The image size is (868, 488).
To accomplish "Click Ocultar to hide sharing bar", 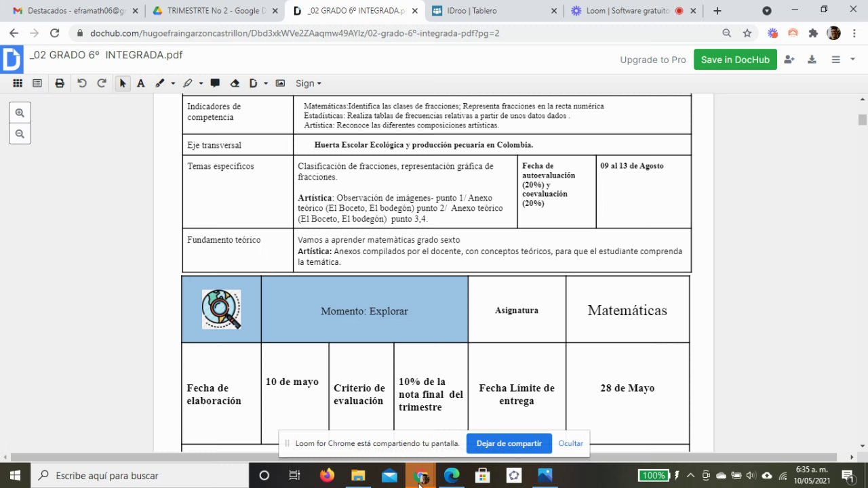I will pyautogui.click(x=570, y=443).
